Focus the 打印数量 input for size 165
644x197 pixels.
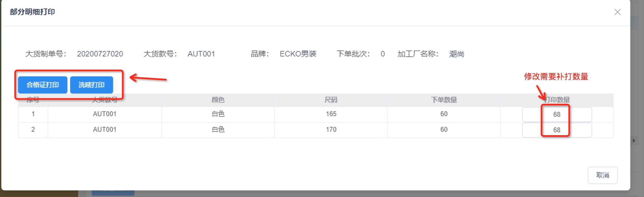tap(557, 114)
